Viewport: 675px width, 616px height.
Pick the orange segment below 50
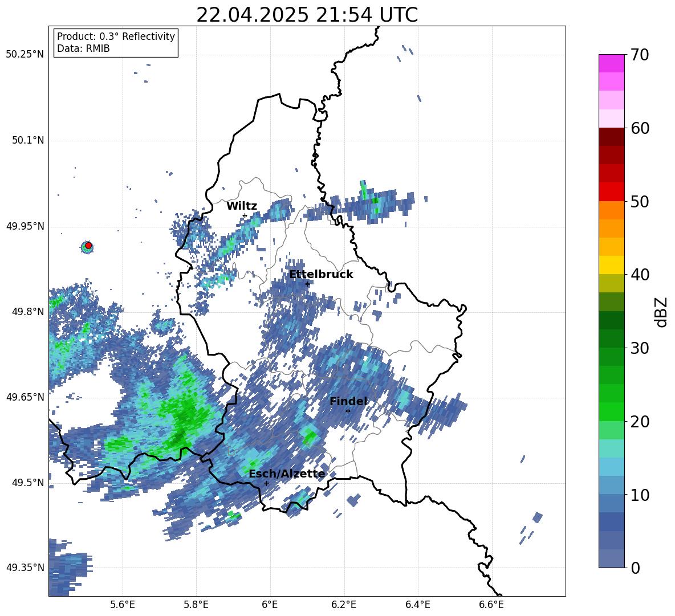611,210
